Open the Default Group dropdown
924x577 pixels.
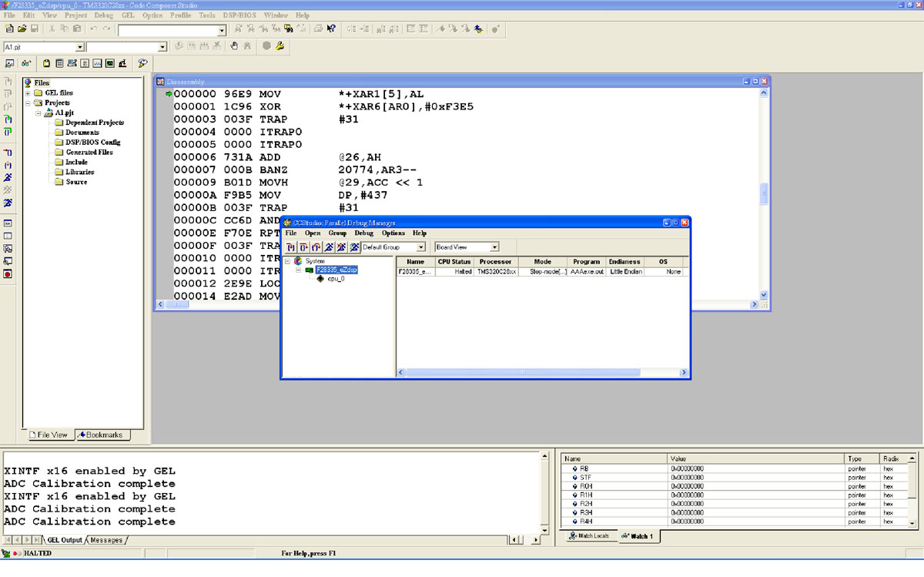[420, 247]
